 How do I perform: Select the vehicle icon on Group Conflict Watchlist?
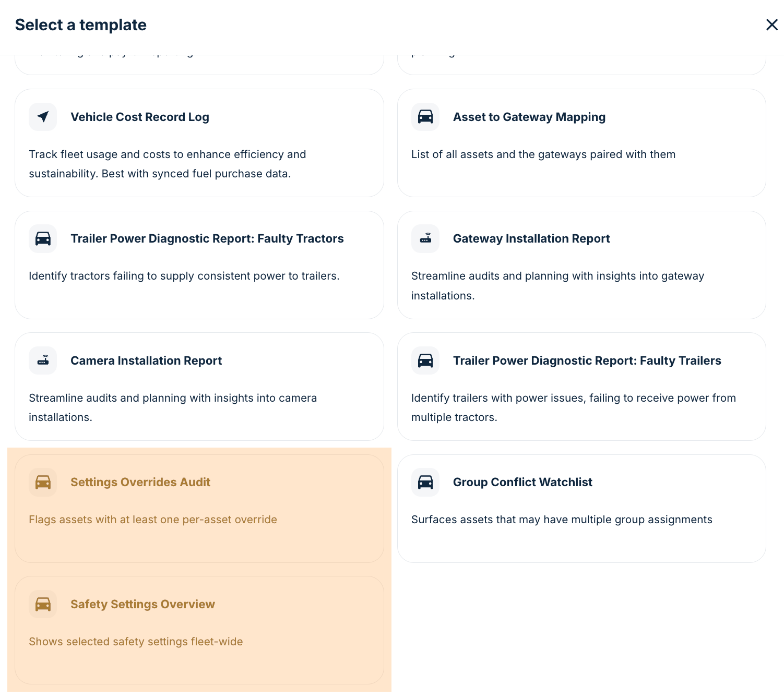point(425,482)
